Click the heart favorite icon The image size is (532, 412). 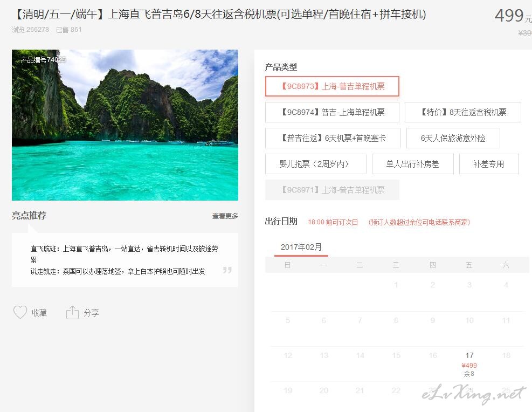pyautogui.click(x=20, y=312)
